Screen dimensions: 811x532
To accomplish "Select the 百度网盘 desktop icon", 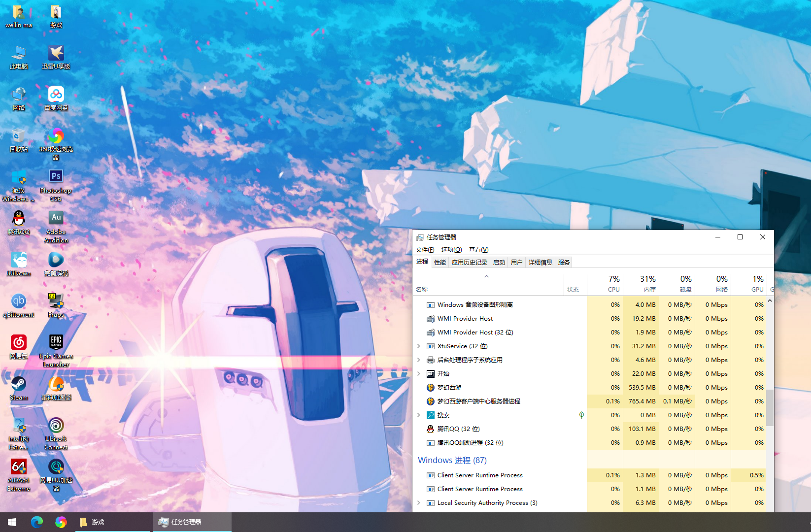I will [56, 99].
